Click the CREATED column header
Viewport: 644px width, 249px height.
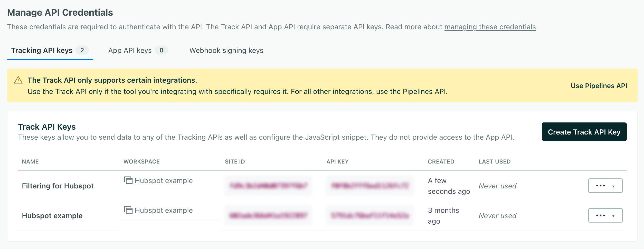point(441,161)
